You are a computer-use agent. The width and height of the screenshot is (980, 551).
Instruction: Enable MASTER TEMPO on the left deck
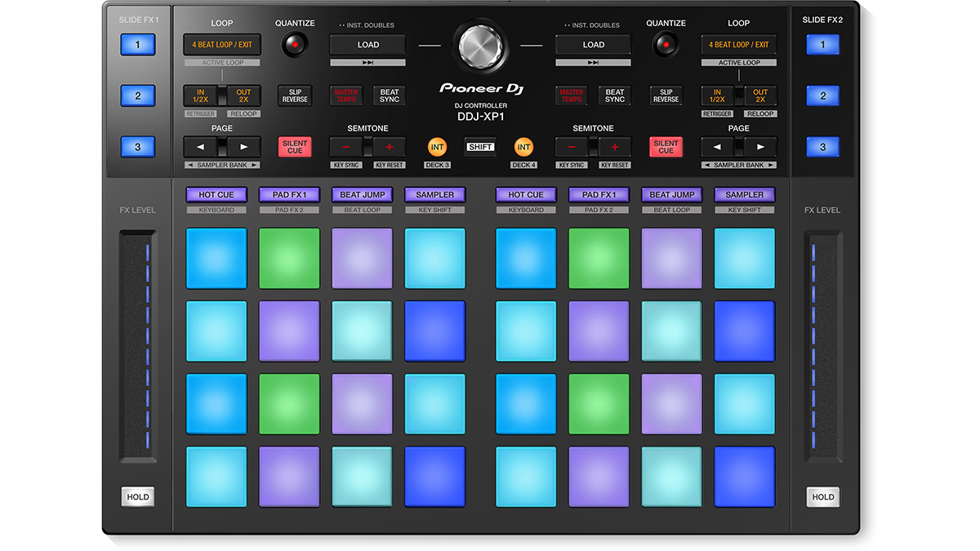pos(346,96)
